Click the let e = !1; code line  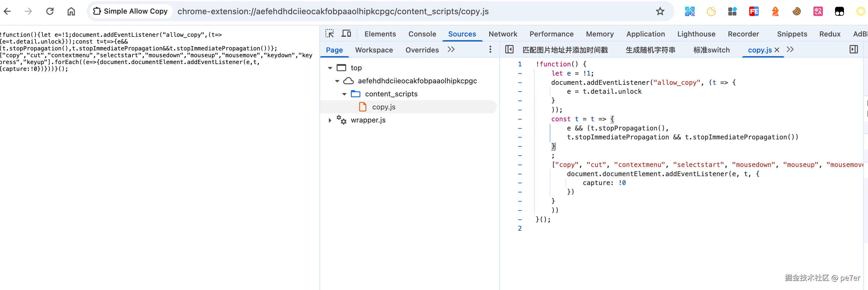point(573,73)
